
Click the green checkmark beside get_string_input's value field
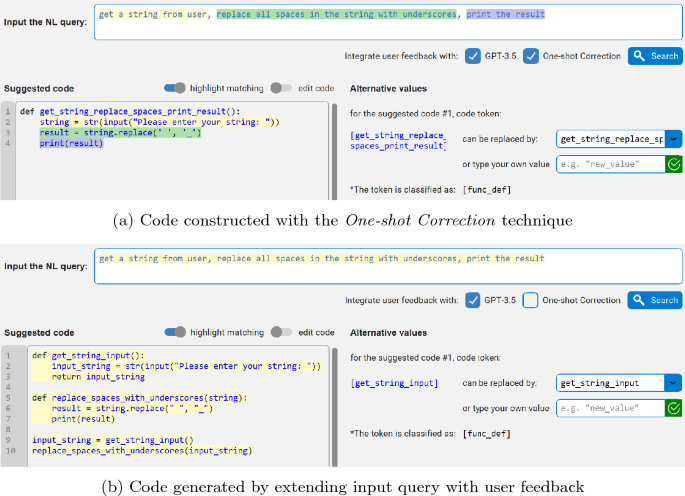coord(674,408)
